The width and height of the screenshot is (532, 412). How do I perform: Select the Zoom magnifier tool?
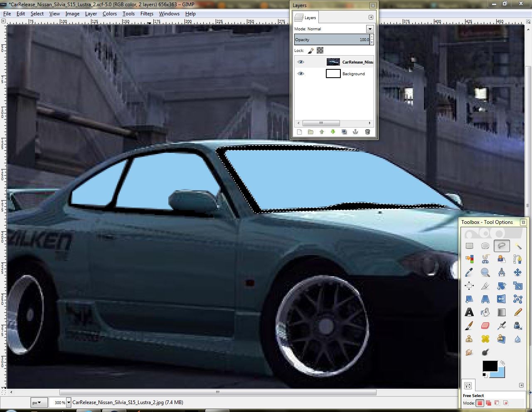[485, 272]
